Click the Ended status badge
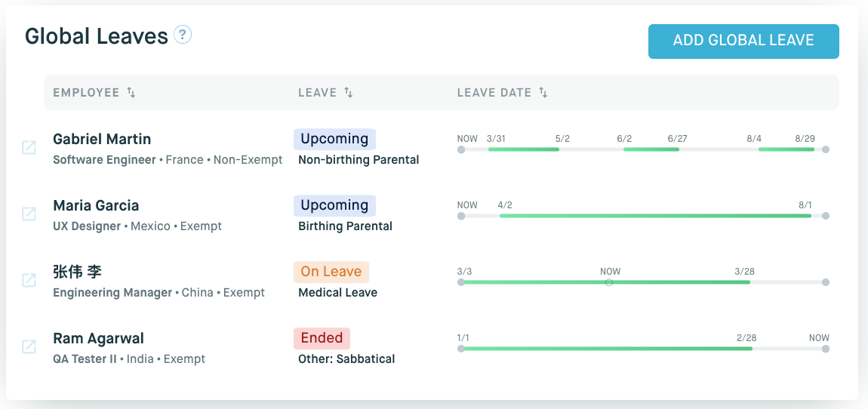This screenshot has height=409, width=868. tap(322, 338)
